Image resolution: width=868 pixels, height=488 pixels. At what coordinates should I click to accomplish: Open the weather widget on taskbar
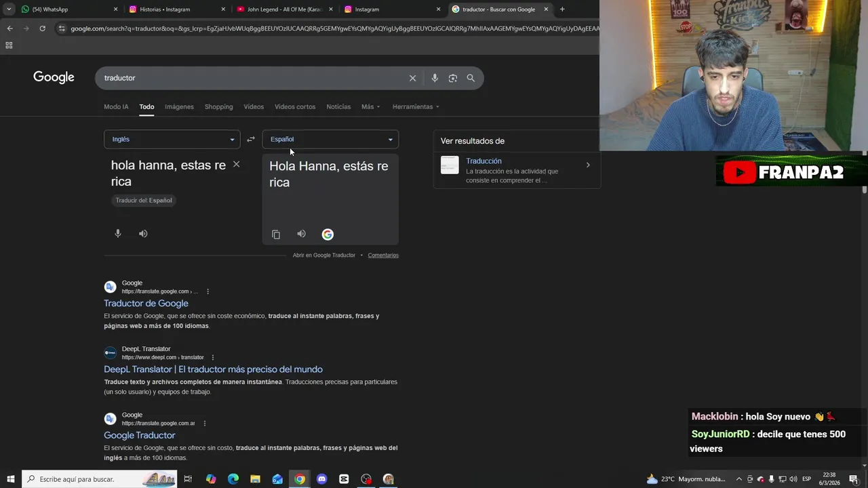click(x=686, y=479)
